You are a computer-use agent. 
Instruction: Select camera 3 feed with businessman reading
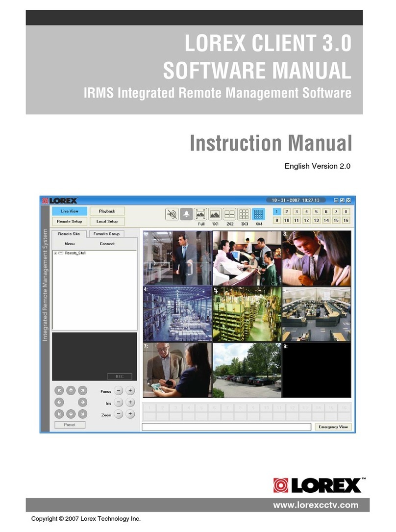pos(317,258)
